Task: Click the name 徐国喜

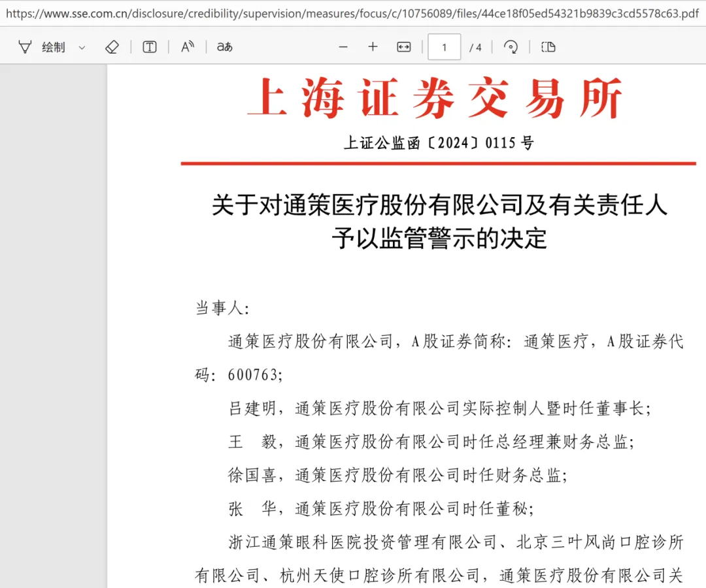Action: [252, 475]
